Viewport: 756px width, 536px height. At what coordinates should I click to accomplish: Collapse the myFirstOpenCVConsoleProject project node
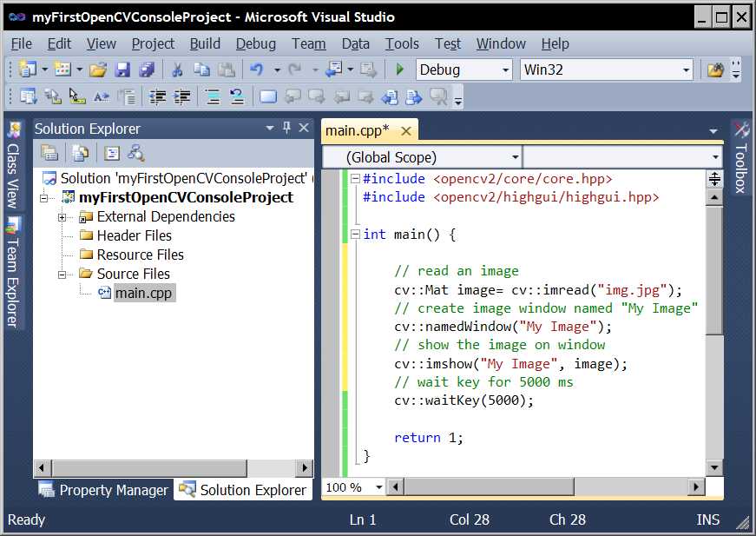click(44, 198)
